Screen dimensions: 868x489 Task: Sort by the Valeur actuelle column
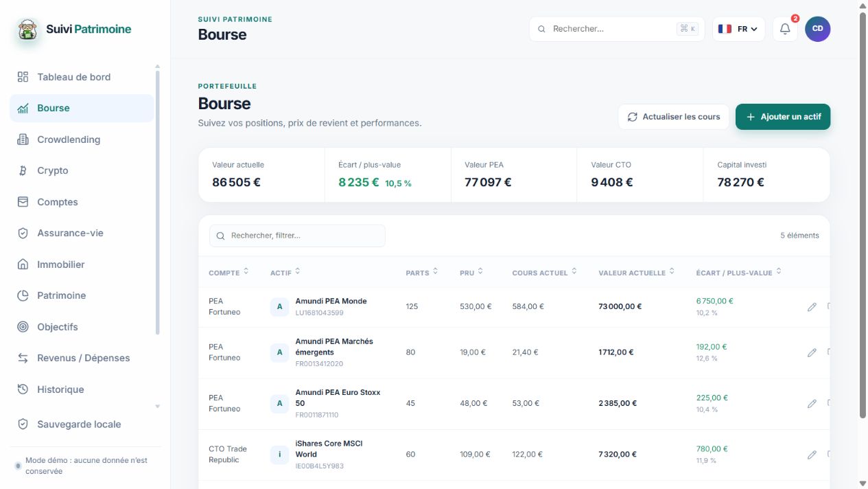coord(637,273)
